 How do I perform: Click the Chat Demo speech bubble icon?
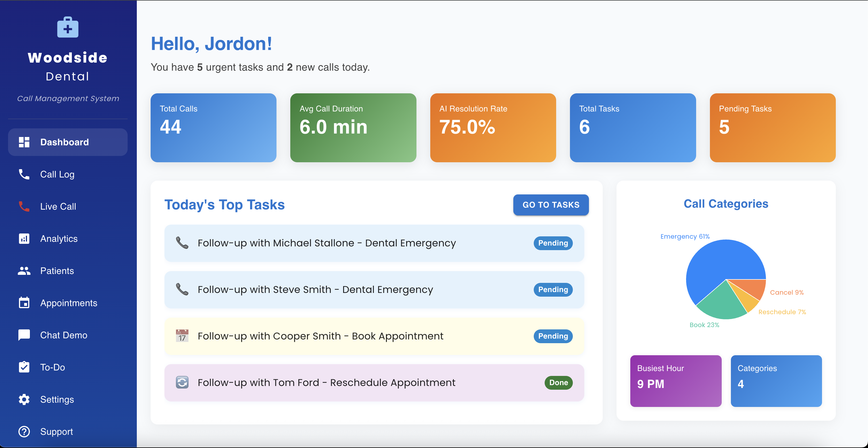click(24, 335)
